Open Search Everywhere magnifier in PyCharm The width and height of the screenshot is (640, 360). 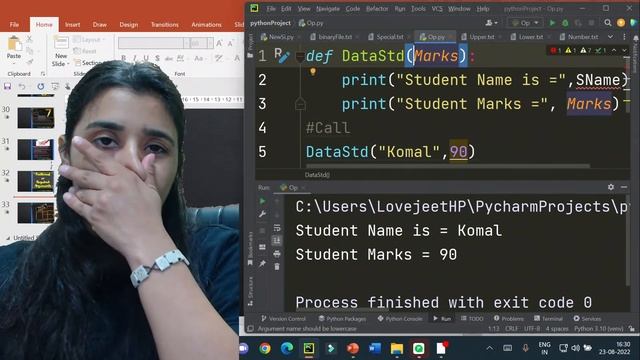[x=608, y=23]
